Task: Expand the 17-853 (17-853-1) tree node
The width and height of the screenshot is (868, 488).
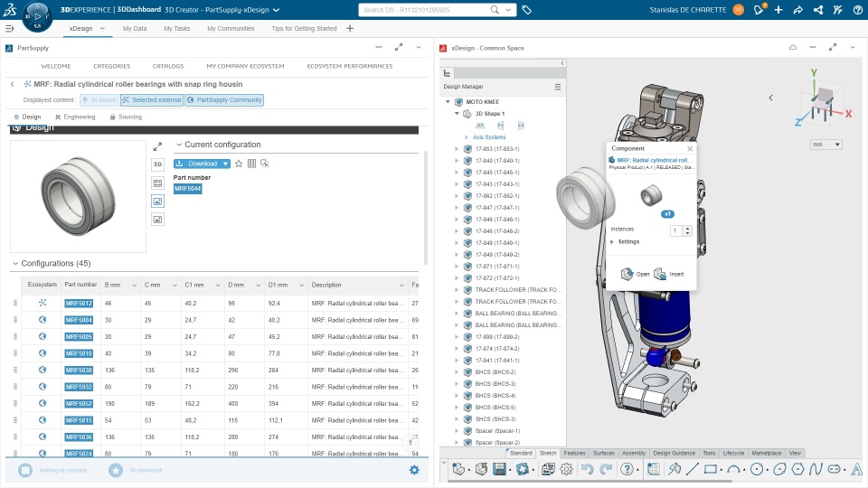Action: pyautogui.click(x=457, y=149)
